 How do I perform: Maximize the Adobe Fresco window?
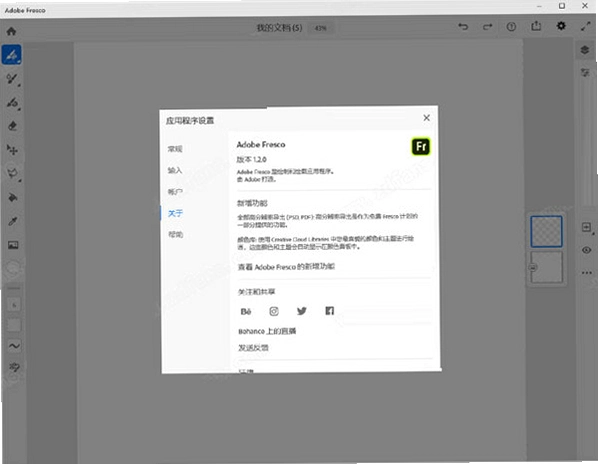tap(562, 6)
